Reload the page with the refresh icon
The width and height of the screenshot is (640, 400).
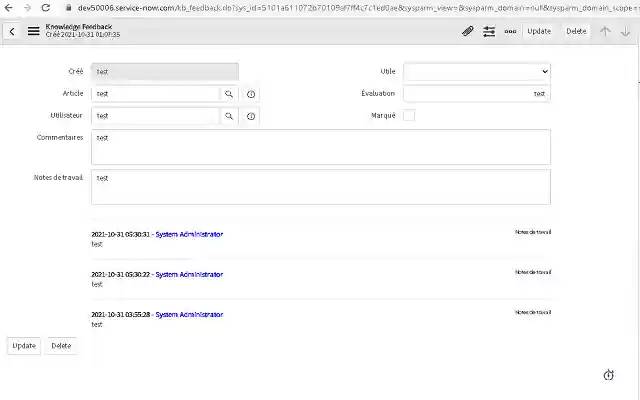click(x=46, y=7)
